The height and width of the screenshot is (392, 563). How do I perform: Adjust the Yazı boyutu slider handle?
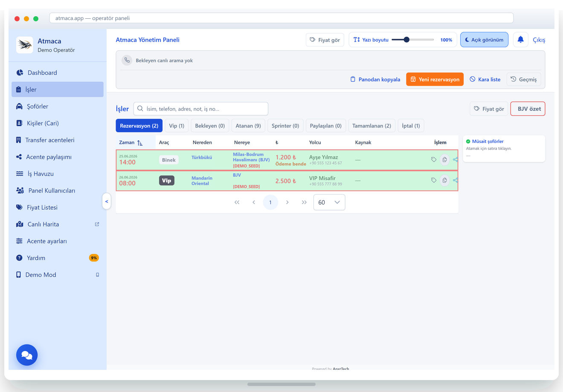pyautogui.click(x=406, y=40)
